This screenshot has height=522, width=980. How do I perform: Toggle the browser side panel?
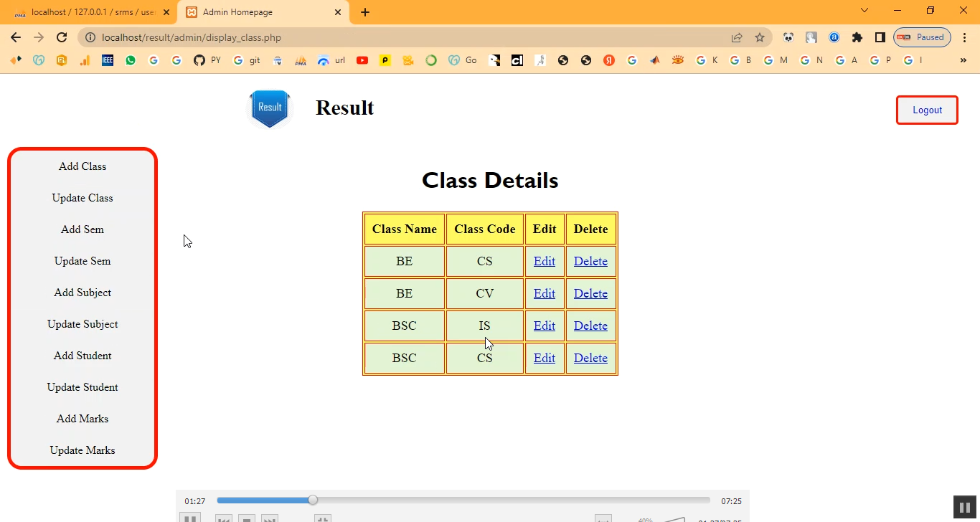880,37
